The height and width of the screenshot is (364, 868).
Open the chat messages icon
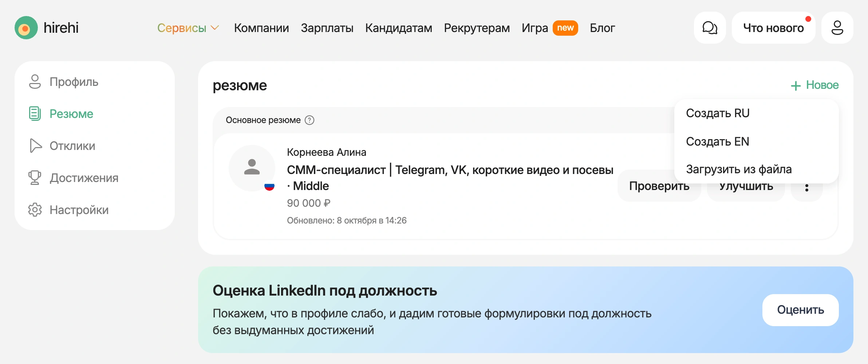(x=710, y=28)
